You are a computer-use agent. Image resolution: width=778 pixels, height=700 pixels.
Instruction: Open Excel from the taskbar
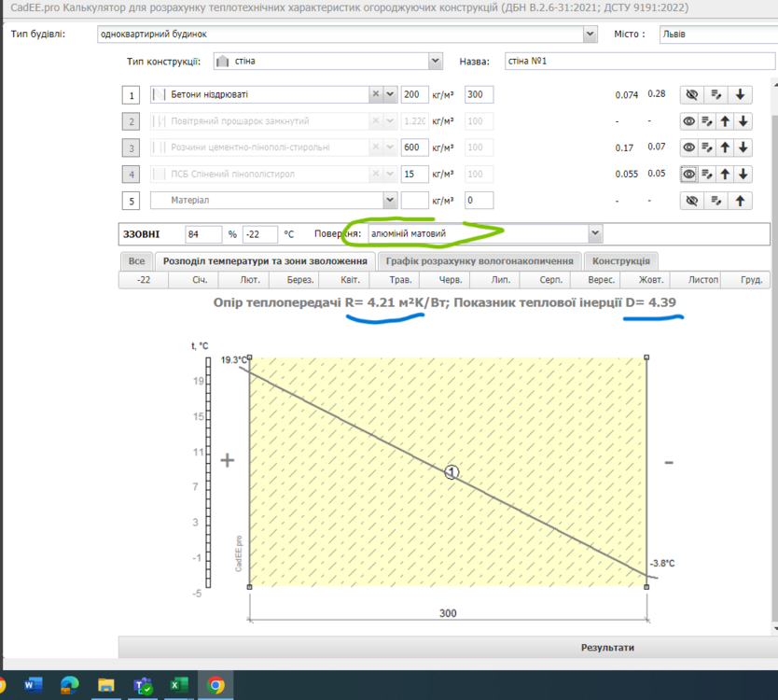[x=178, y=686]
